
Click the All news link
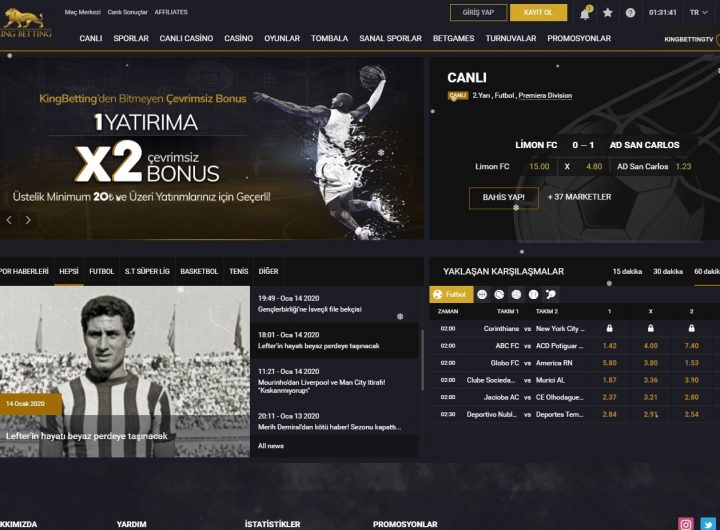click(270, 446)
